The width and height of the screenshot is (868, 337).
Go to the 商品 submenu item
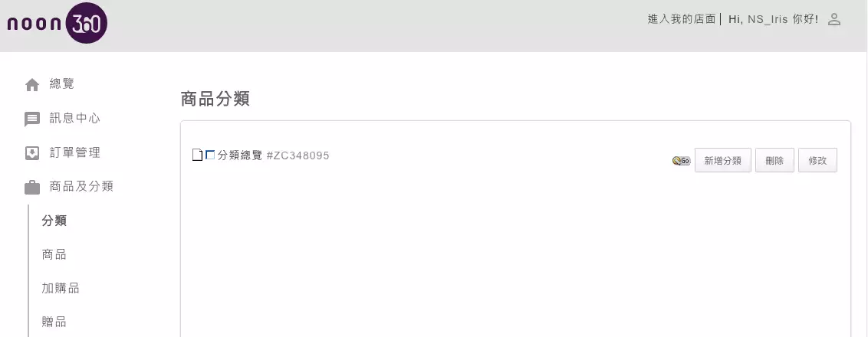[x=54, y=254]
